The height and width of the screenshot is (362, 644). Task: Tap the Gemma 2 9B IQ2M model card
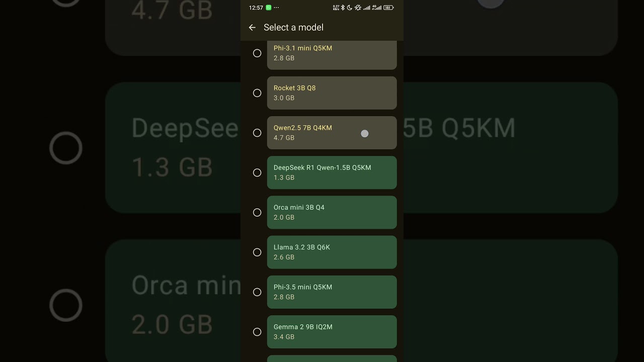click(x=332, y=332)
